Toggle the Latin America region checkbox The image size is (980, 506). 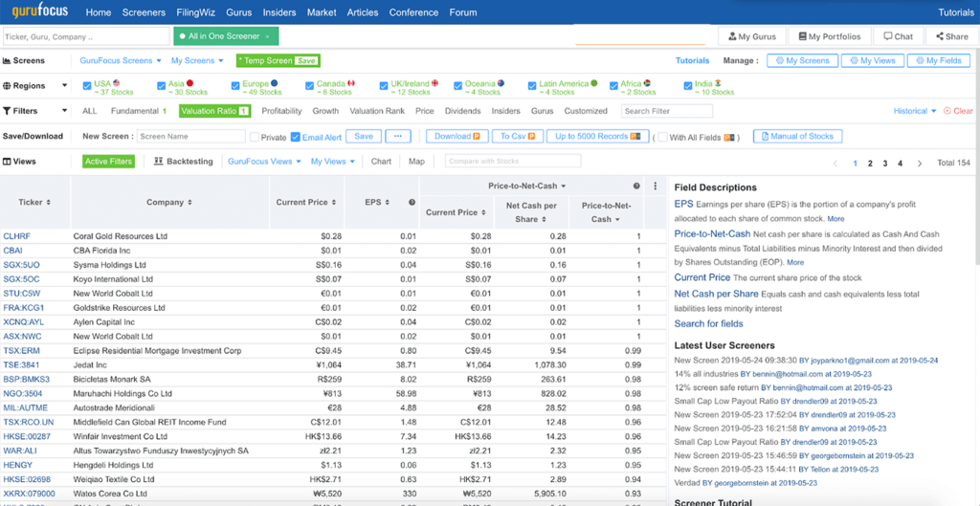(532, 85)
